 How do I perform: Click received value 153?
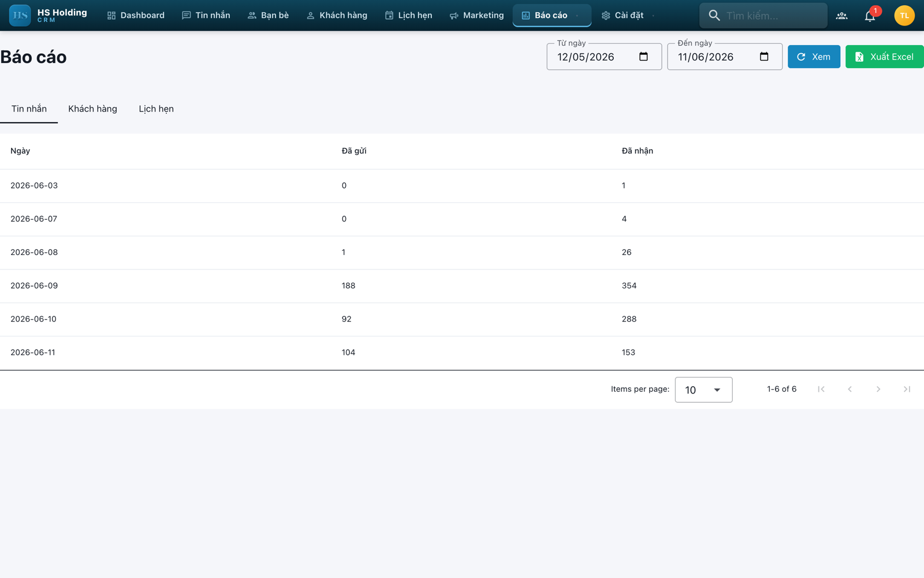coord(628,353)
